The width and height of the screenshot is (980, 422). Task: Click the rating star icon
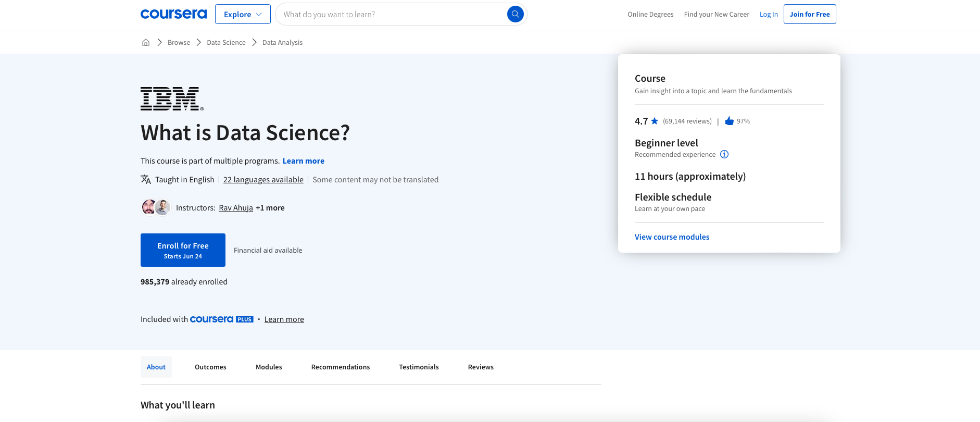click(655, 121)
